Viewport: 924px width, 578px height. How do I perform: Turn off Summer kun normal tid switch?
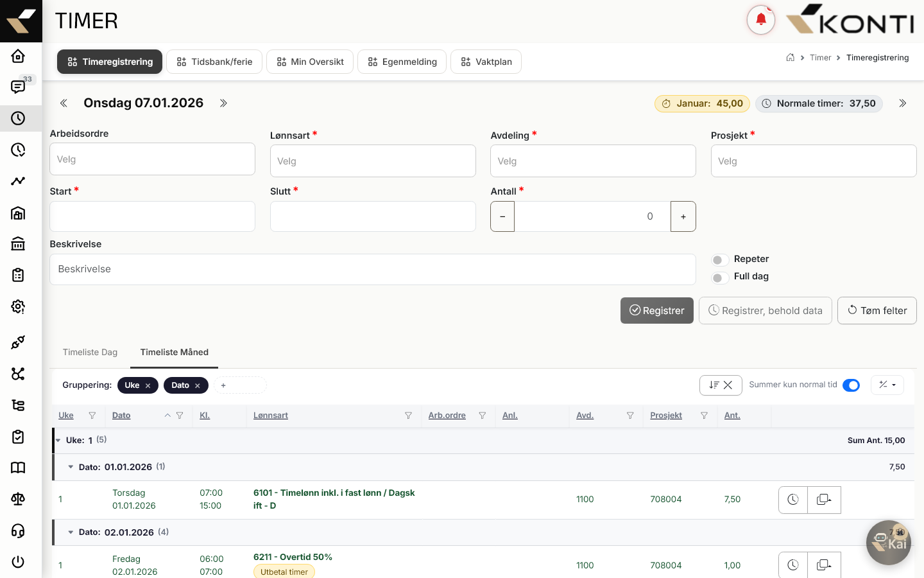click(x=851, y=385)
